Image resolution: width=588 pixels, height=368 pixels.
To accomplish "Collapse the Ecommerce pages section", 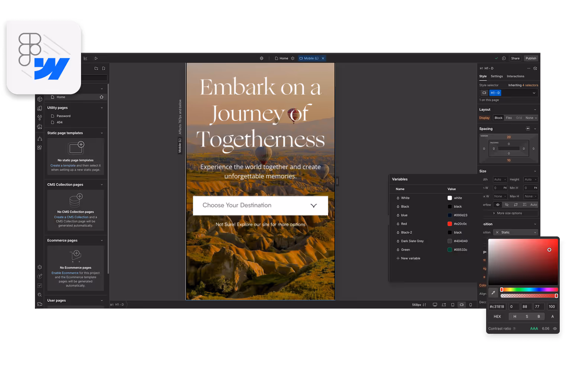I will (102, 241).
